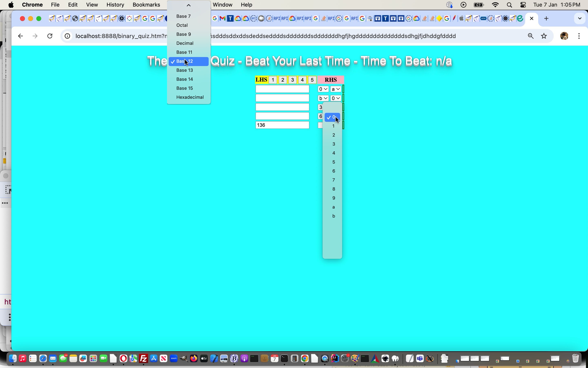Image resolution: width=588 pixels, height=368 pixels.
Task: Open a new browser tab
Action: pyautogui.click(x=546, y=18)
